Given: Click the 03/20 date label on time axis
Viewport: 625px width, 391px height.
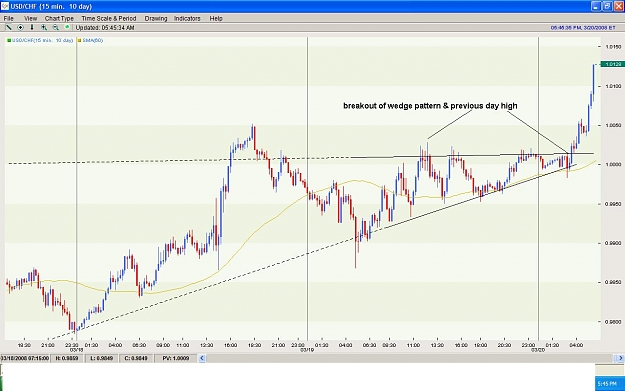Looking at the screenshot, I should coord(538,350).
